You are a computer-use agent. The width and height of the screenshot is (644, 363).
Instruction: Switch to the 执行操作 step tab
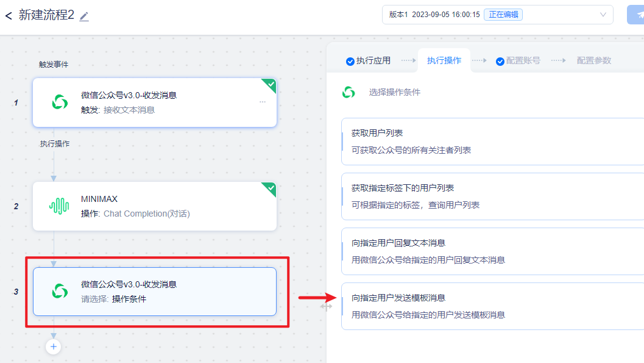click(x=444, y=60)
